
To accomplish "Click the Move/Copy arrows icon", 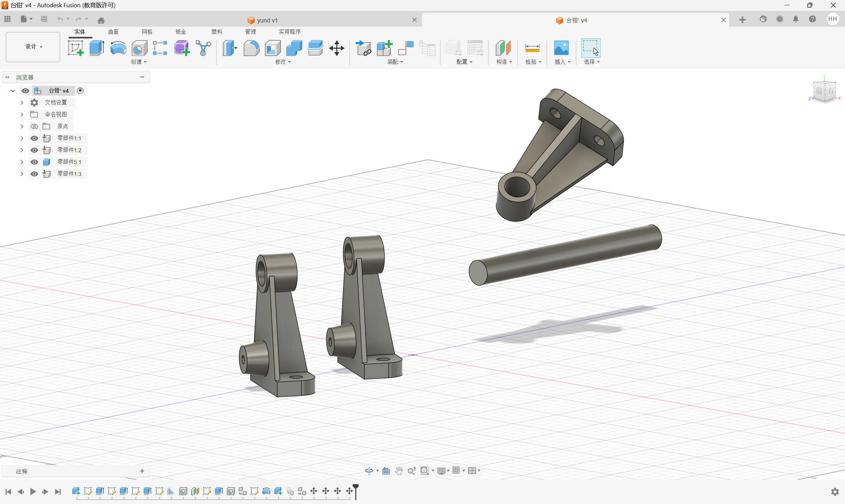I will pos(336,48).
